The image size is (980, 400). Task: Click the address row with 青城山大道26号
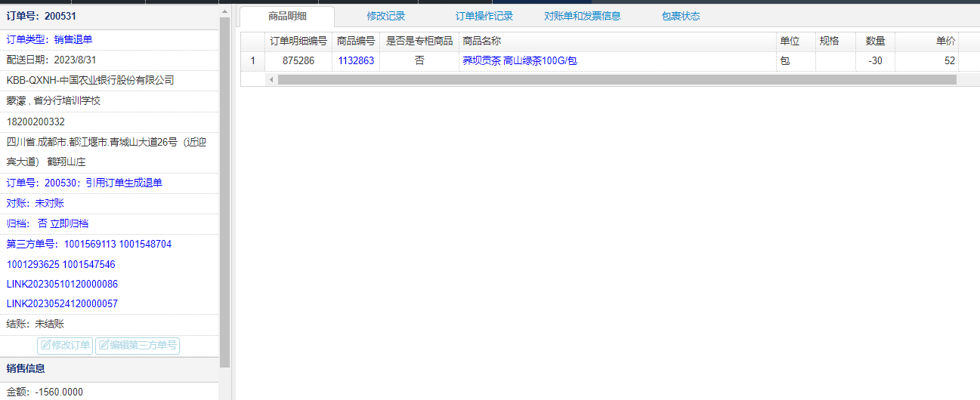[110, 152]
